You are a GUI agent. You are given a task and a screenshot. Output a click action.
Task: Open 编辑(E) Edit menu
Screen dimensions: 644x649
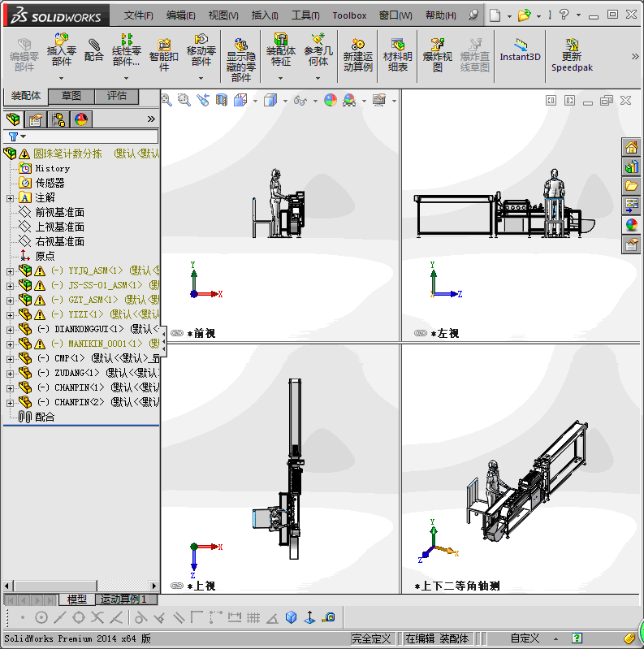point(180,15)
